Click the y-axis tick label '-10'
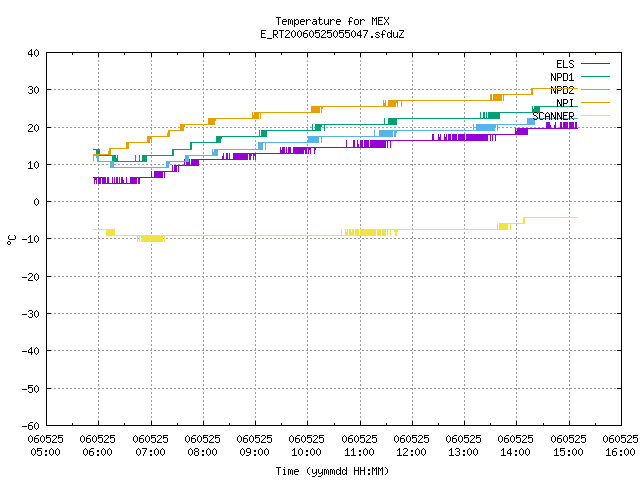This screenshot has width=640, height=480. 31,239
